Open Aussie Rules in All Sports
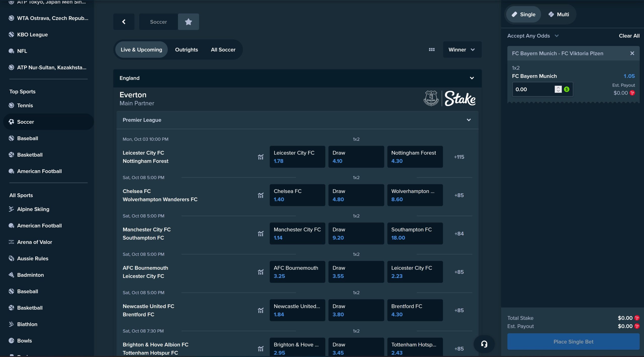The width and height of the screenshot is (644, 357). coord(48,258)
